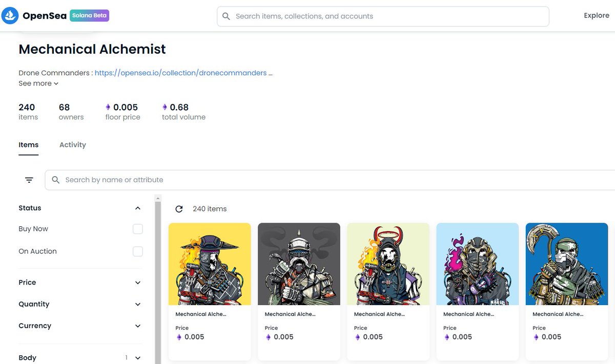Focus the Search by name or attribute field
615x364 pixels.
click(x=330, y=180)
